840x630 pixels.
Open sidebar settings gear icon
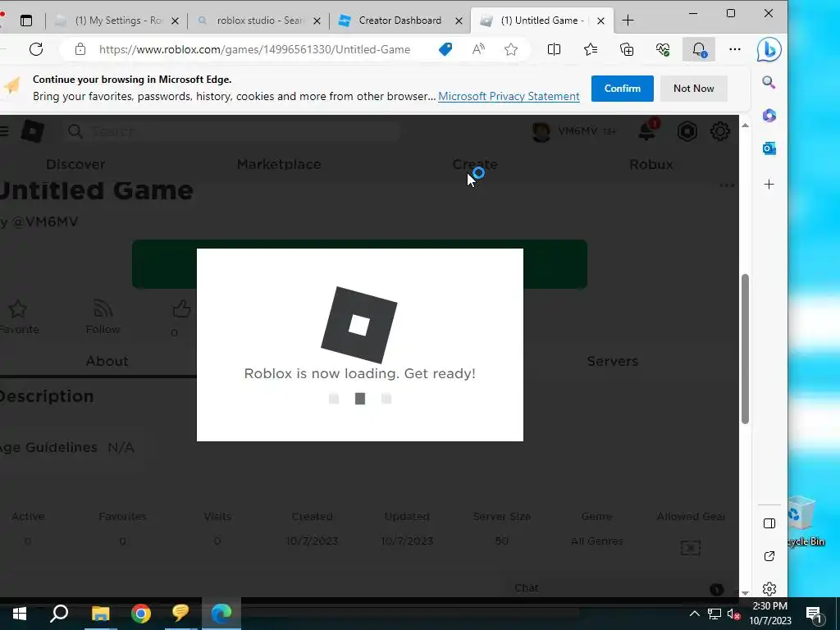(x=769, y=589)
